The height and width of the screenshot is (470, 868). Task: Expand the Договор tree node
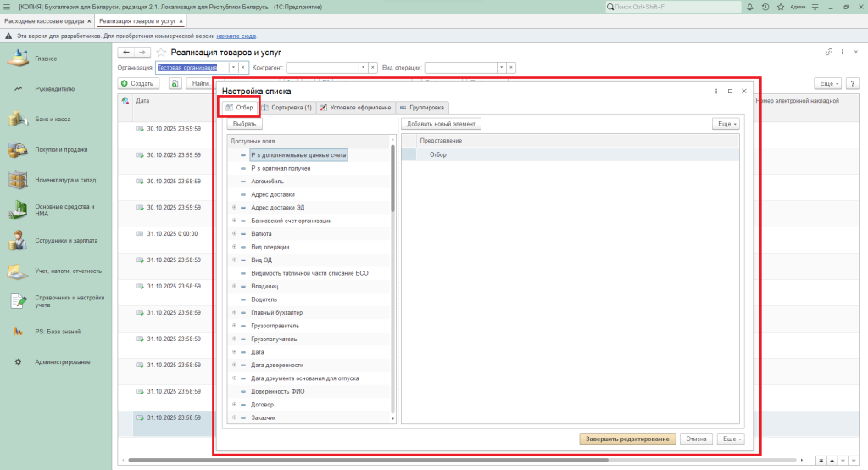(x=235, y=405)
